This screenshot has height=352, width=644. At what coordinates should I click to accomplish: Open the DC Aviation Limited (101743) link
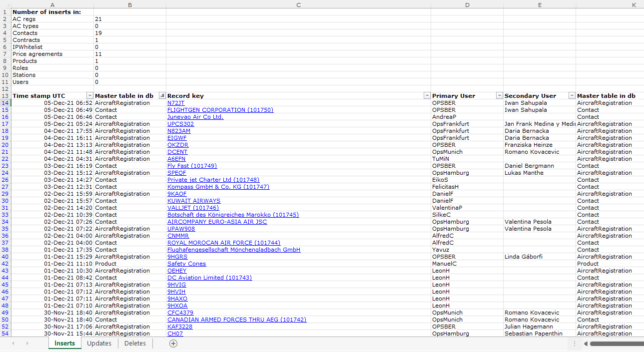point(209,278)
